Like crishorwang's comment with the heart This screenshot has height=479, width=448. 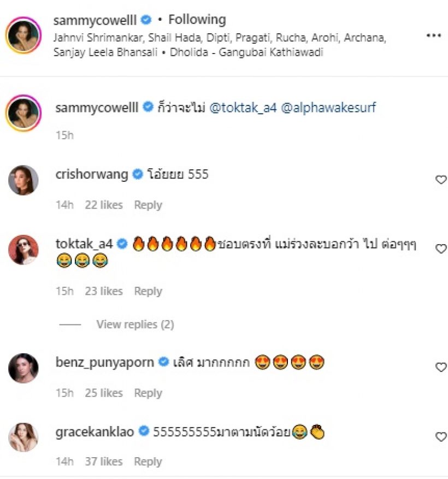(441, 180)
